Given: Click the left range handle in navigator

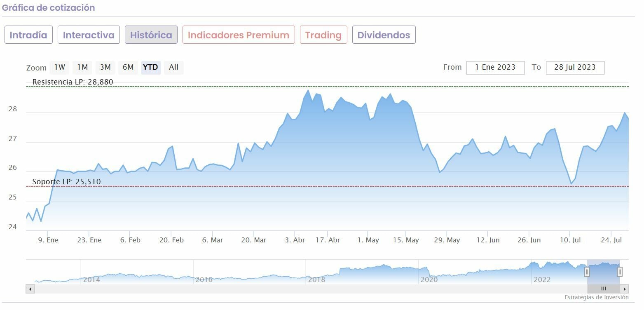Looking at the screenshot, I should 587,272.
